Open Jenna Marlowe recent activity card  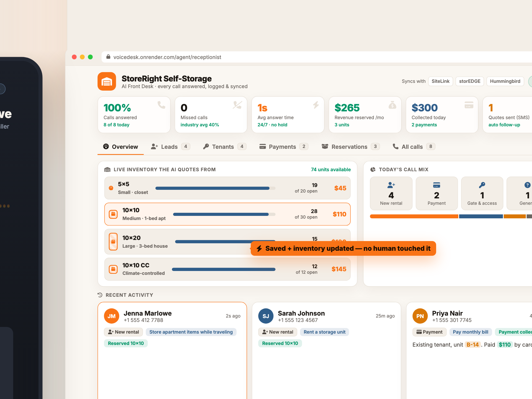[x=172, y=351]
